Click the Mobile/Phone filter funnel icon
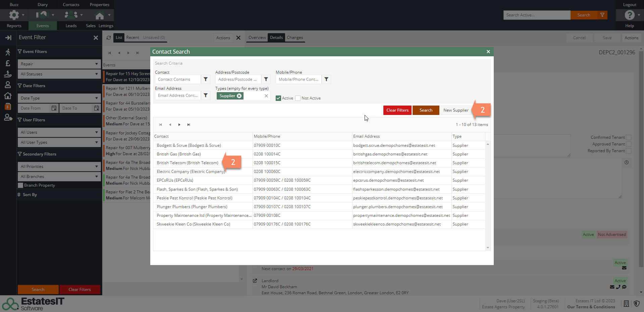 [326, 79]
